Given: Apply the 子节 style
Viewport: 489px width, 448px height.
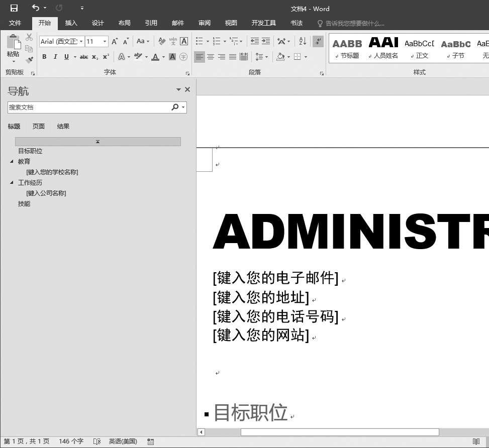Looking at the screenshot, I should pos(456,49).
